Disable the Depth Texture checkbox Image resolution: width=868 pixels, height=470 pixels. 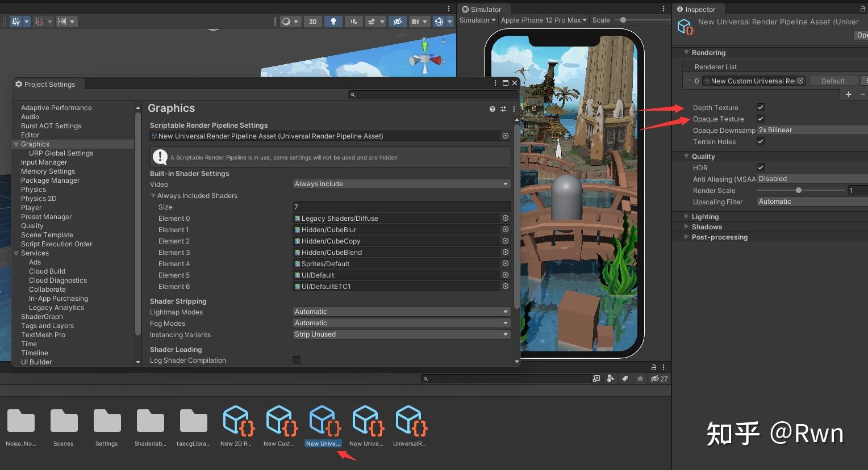tap(761, 107)
